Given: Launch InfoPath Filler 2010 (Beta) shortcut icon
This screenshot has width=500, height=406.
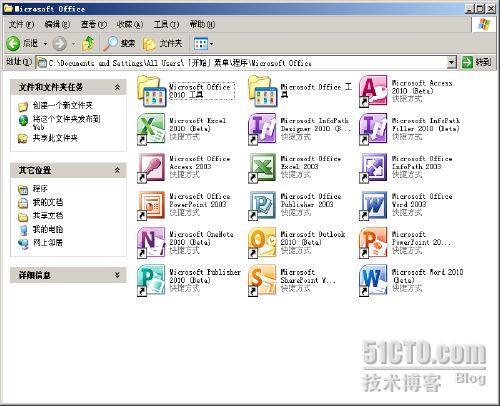Looking at the screenshot, I should coord(373,129).
